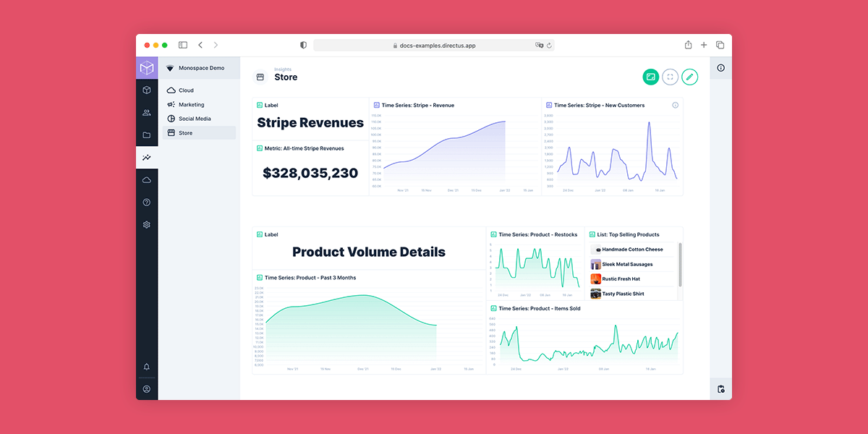Image resolution: width=868 pixels, height=434 pixels.
Task: Open Directus project settings gear icon
Action: 147,224
